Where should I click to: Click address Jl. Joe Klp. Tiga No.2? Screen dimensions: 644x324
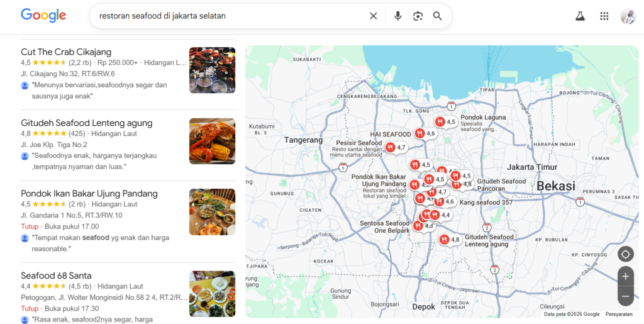pyautogui.click(x=54, y=145)
